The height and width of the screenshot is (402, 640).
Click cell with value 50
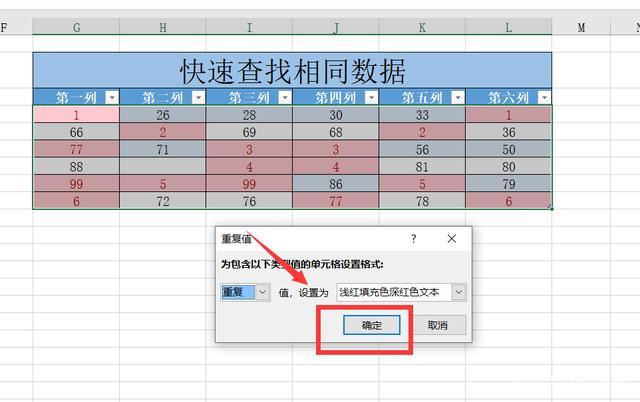pyautogui.click(x=509, y=149)
